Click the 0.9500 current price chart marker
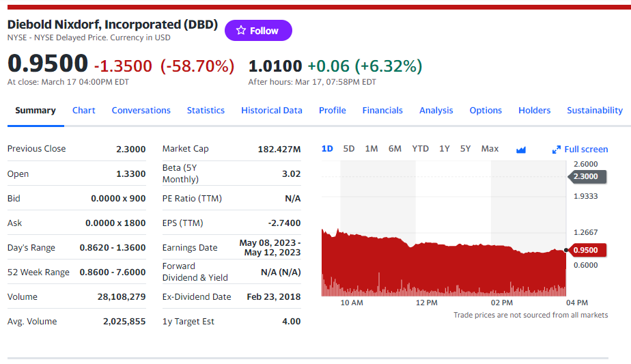 [x=587, y=250]
